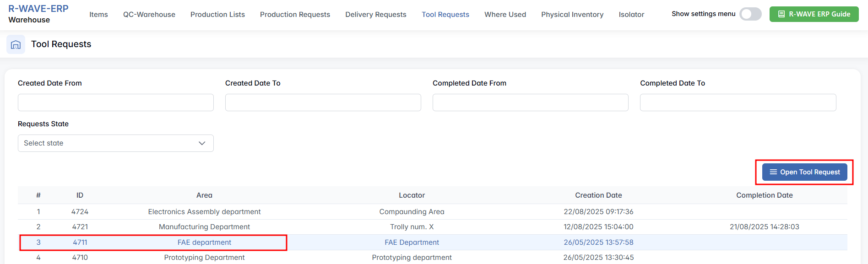
Task: Navigate to Production Requests
Action: click(x=295, y=15)
